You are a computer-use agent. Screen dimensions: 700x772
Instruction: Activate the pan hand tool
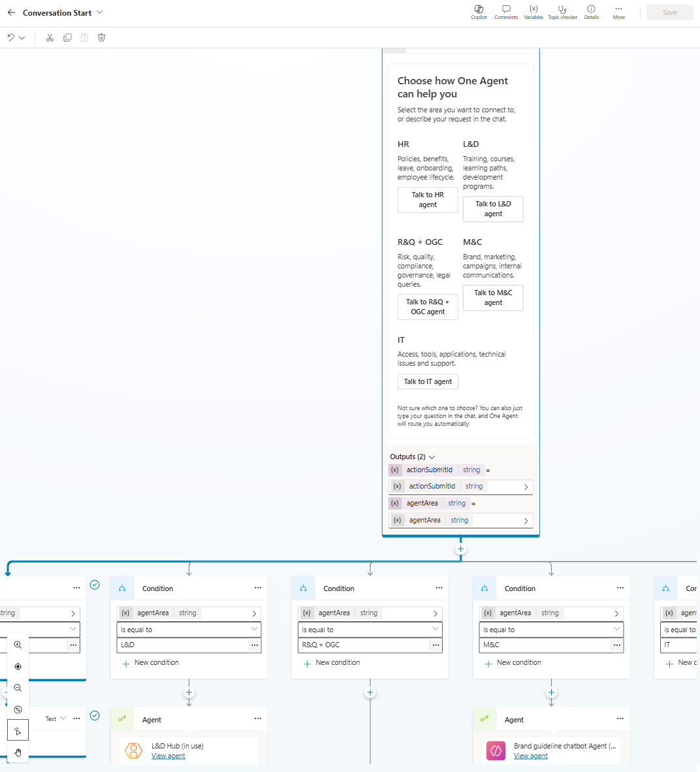point(18,752)
